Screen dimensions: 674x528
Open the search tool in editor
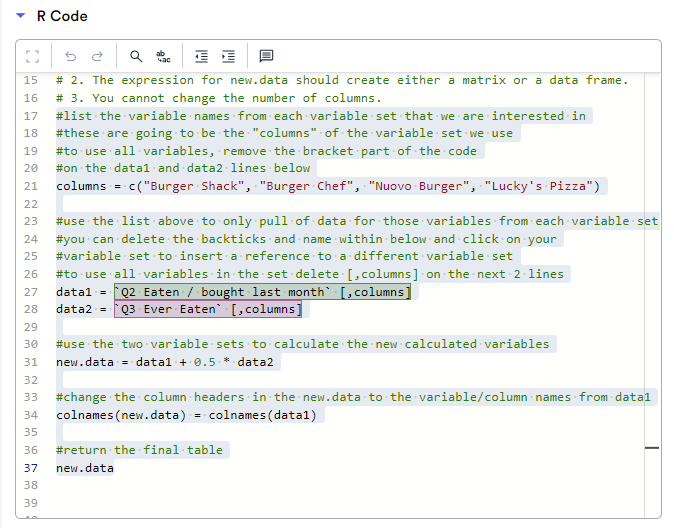point(136,56)
